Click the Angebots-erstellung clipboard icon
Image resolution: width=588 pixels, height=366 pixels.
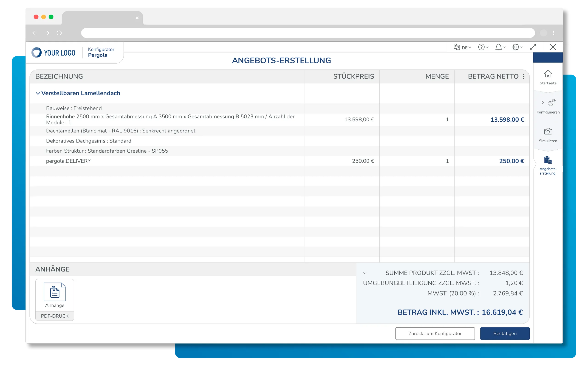[548, 160]
